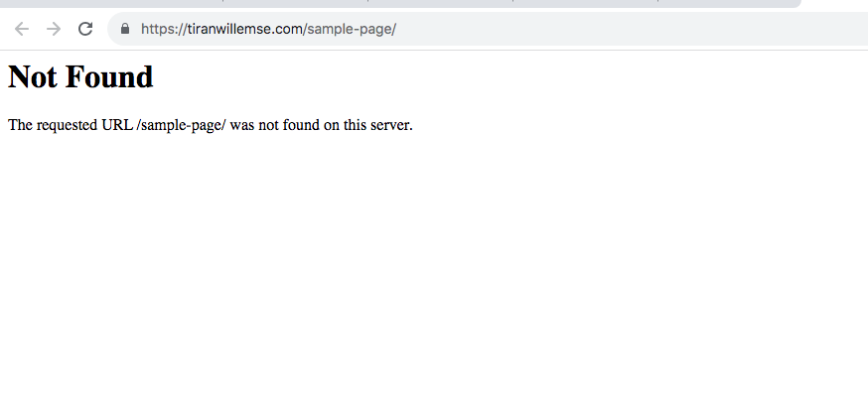Click the word "requested" in the message
868x397 pixels.
pyautogui.click(x=67, y=125)
